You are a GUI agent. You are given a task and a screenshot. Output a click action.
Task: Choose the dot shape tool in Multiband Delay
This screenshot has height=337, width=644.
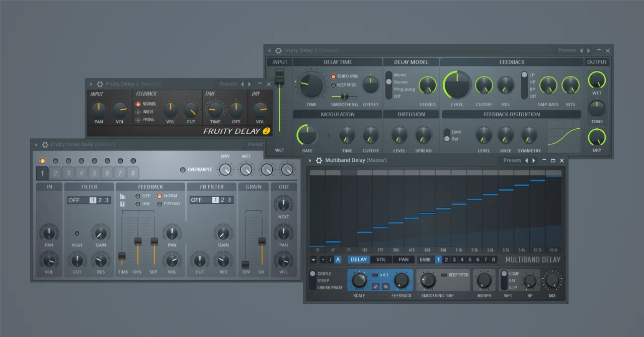click(x=323, y=260)
